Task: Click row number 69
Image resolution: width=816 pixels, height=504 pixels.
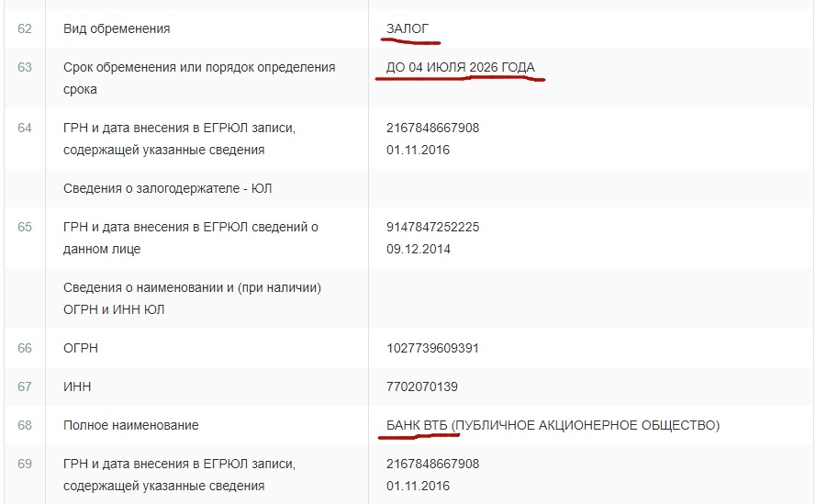Action: tap(25, 464)
